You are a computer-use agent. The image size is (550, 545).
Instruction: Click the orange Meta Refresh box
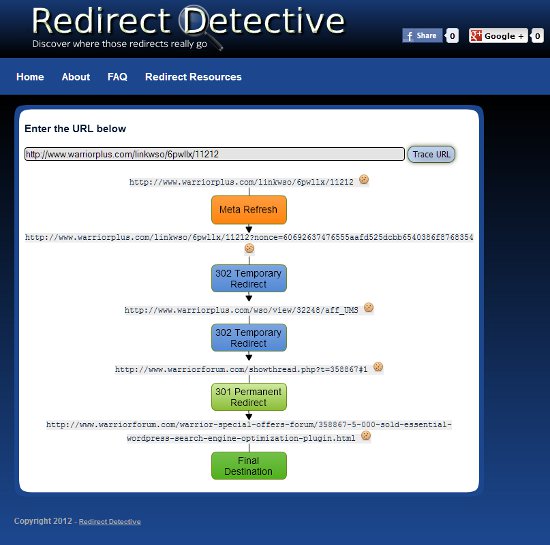[x=249, y=210]
